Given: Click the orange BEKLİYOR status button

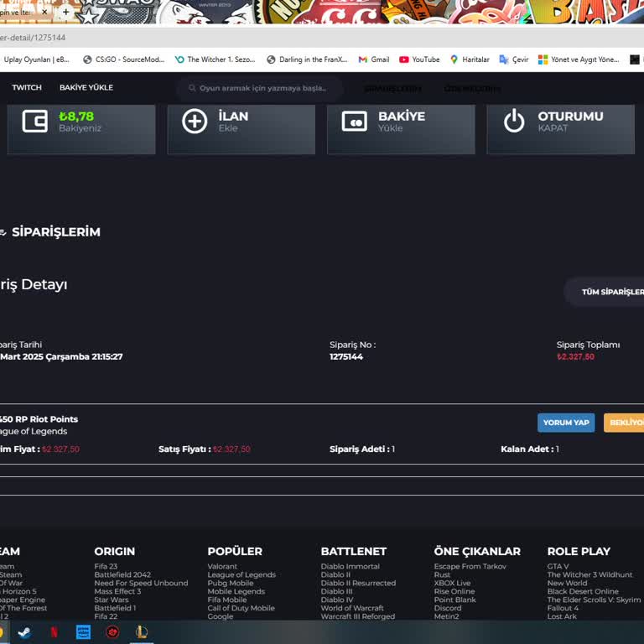Looking at the screenshot, I should (x=624, y=423).
